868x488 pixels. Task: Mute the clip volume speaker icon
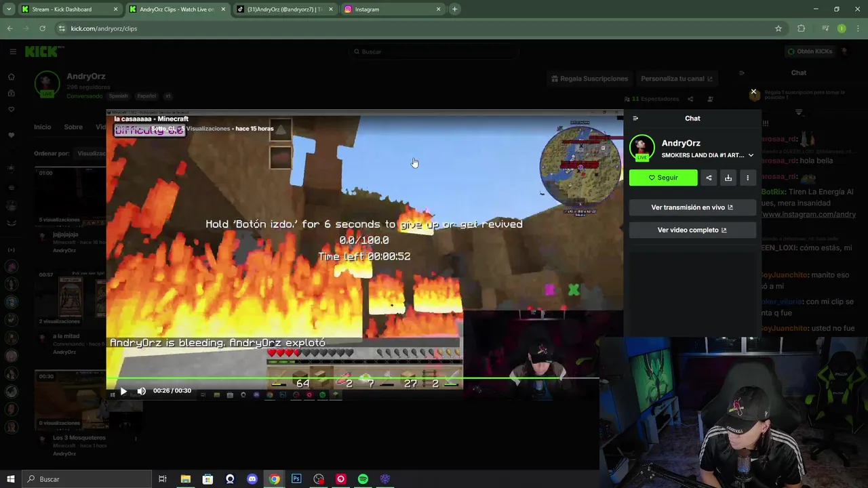[141, 391]
